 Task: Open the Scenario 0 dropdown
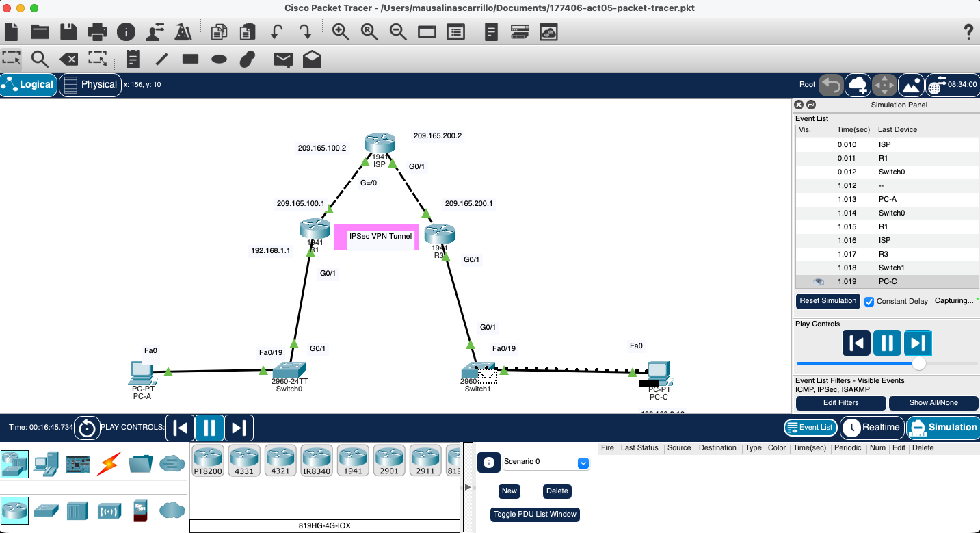583,463
